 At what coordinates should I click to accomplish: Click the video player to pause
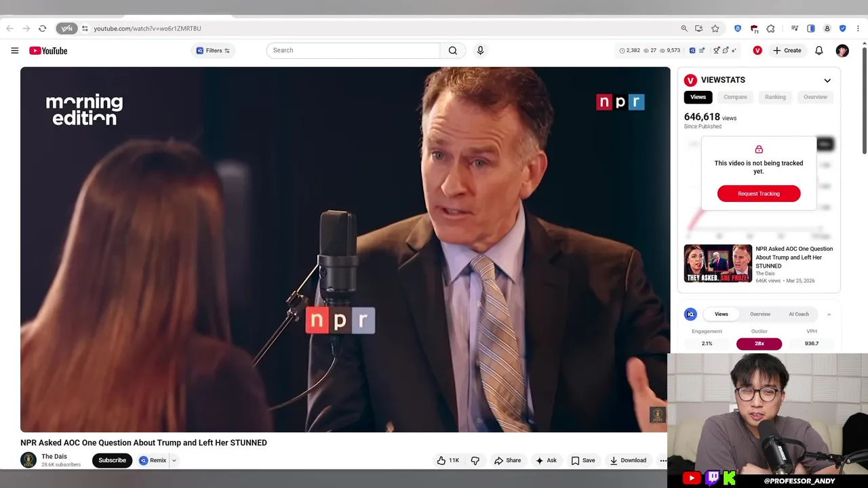click(345, 249)
